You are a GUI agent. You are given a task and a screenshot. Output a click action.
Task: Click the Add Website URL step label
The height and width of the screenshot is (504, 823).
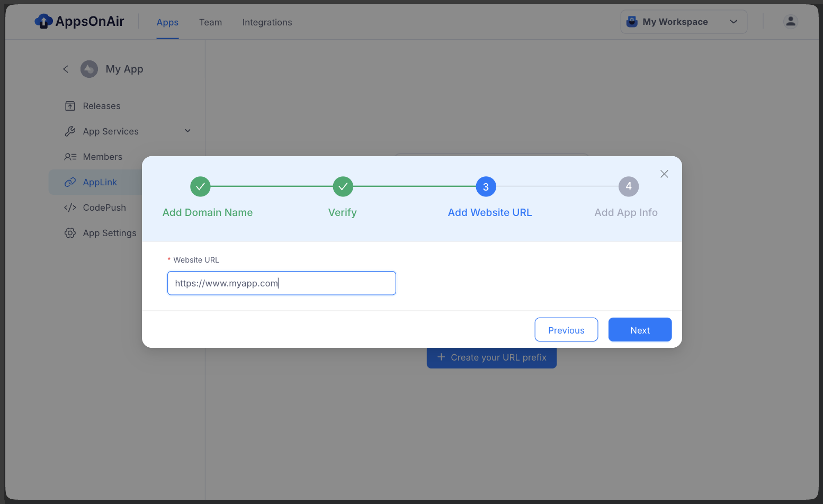coord(490,212)
